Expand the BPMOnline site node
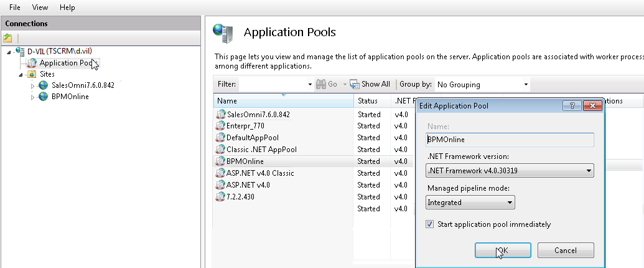Screen dimensions: 644x268 [x=33, y=98]
